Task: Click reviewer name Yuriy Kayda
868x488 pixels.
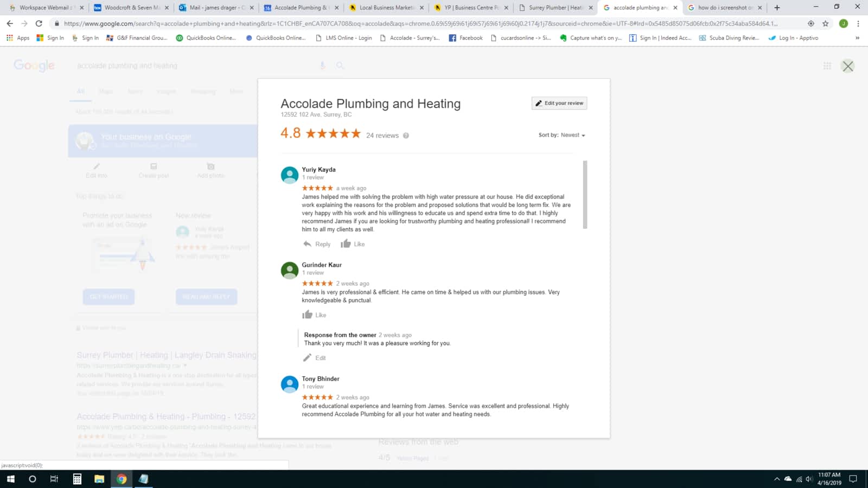Action: tap(318, 170)
